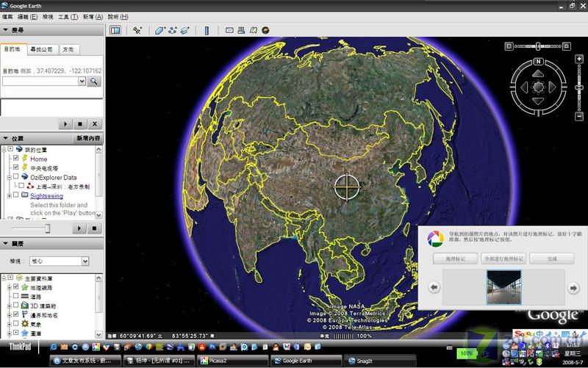Clear search results with the X button

click(95, 124)
